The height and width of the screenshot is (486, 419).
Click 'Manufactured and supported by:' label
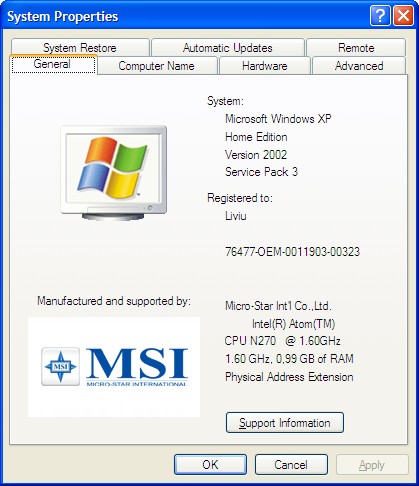tap(114, 301)
